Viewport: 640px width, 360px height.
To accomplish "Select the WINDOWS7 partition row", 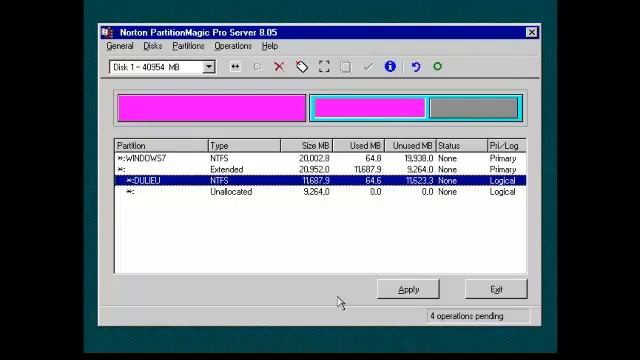I will (x=320, y=158).
